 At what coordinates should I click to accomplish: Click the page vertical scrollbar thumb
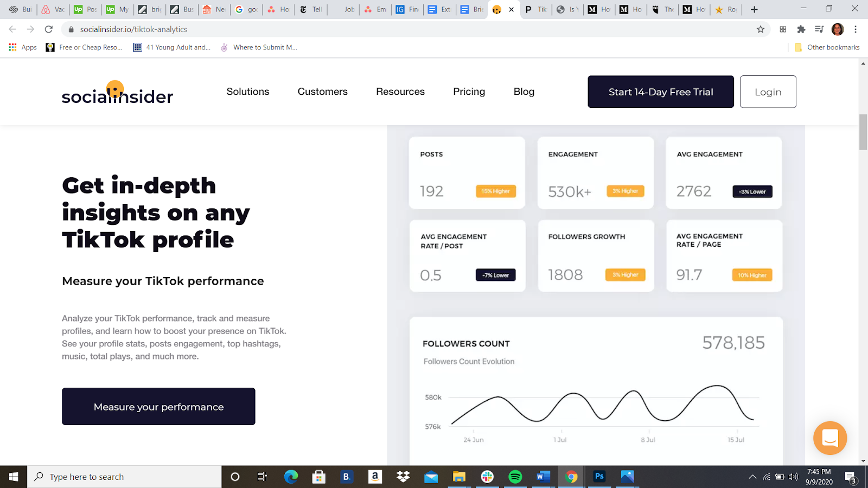point(863,132)
